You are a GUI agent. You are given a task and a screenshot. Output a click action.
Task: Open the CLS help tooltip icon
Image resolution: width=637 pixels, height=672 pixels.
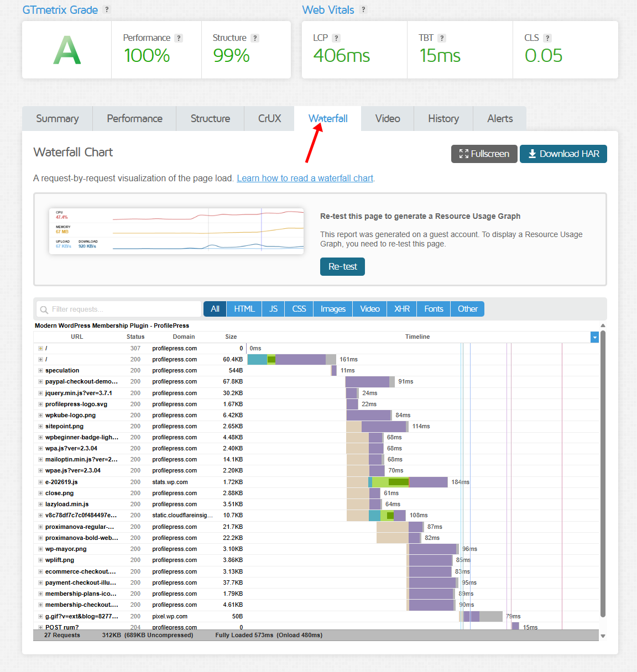pos(547,38)
